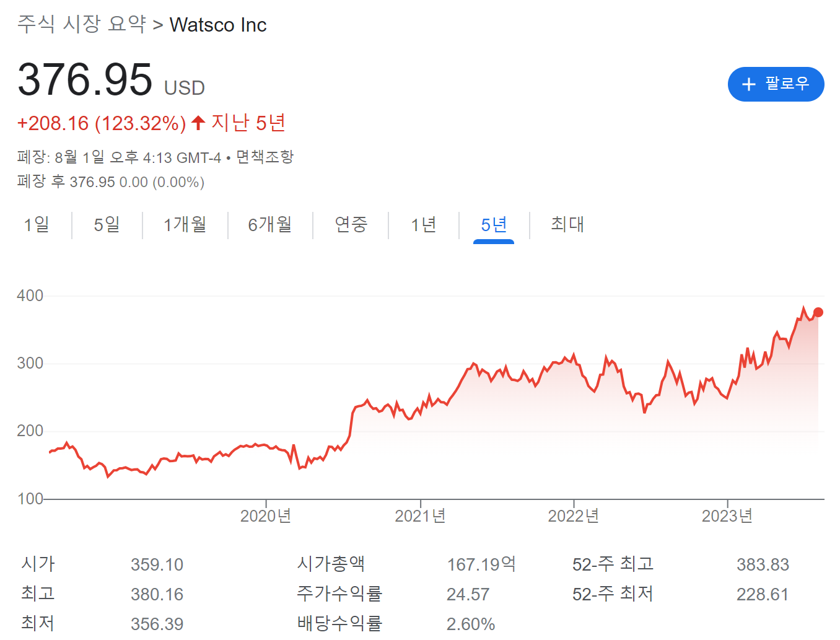Viewport: 840px width, 640px height.
Task: Click the 주가수익률 label
Action: coord(339,594)
